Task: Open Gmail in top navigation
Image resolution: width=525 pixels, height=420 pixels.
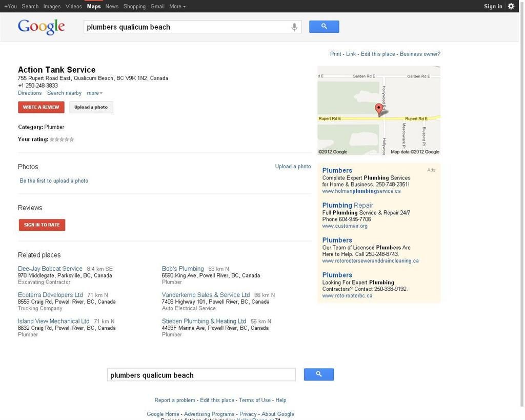Action: click(x=157, y=6)
